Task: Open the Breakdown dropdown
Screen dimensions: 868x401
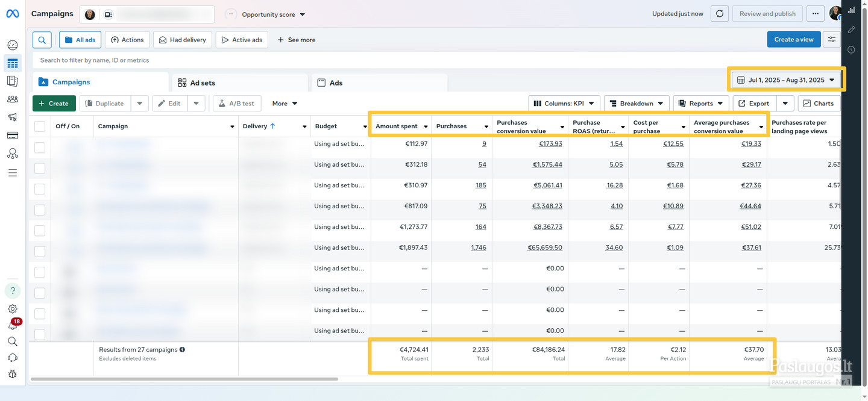Action: (637, 104)
